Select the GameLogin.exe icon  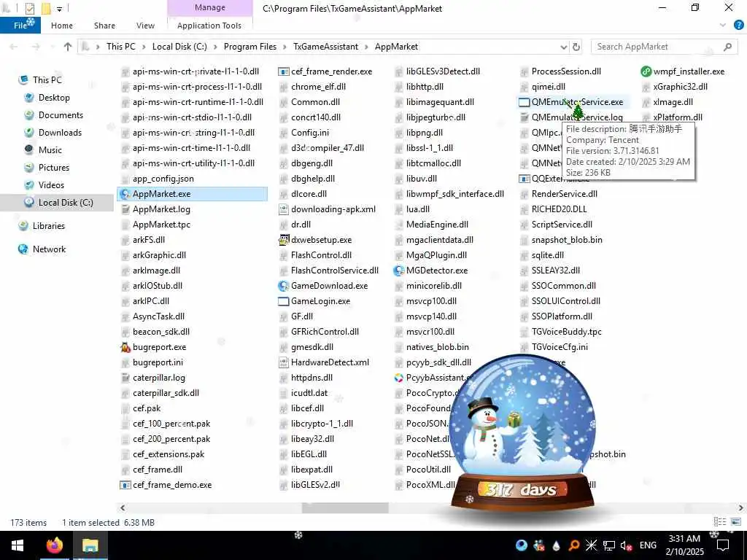click(x=284, y=301)
